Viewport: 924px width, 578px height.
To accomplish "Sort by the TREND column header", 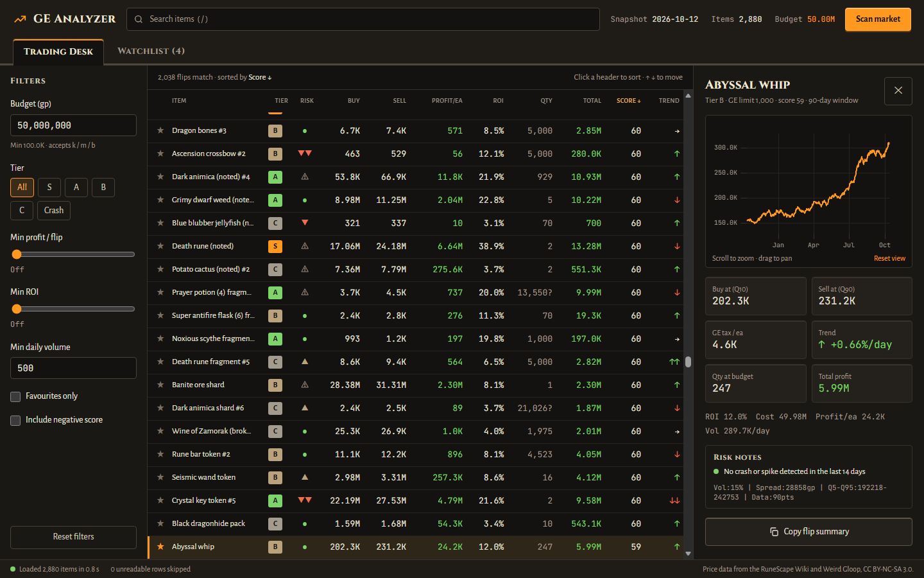I will (669, 101).
